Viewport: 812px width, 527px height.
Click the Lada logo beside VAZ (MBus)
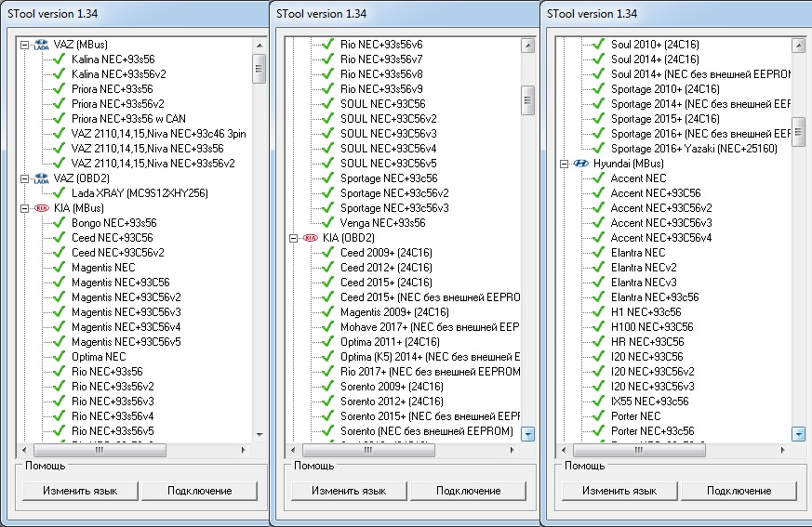pyautogui.click(x=41, y=45)
